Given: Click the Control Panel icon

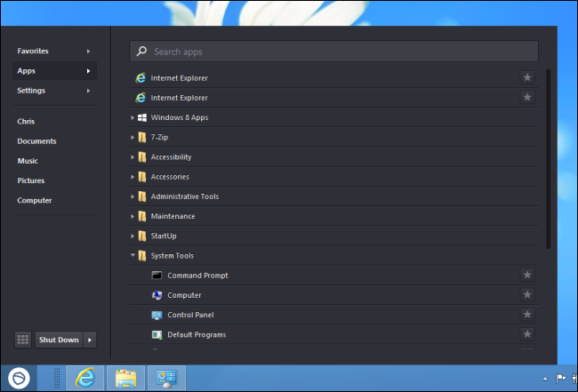Looking at the screenshot, I should click(157, 315).
